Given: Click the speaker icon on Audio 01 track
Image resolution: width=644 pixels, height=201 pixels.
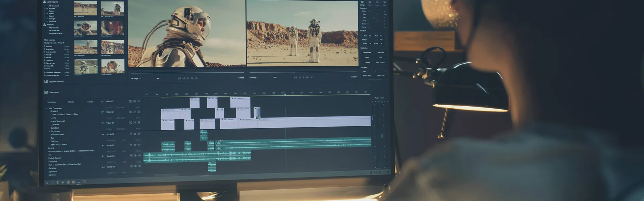Looking at the screenshot, I should pyautogui.click(x=139, y=134).
